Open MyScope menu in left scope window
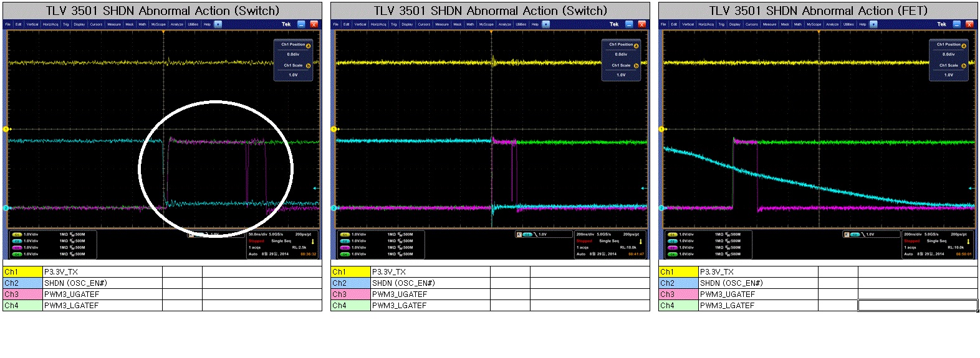The width and height of the screenshot is (980, 358). pyautogui.click(x=158, y=24)
